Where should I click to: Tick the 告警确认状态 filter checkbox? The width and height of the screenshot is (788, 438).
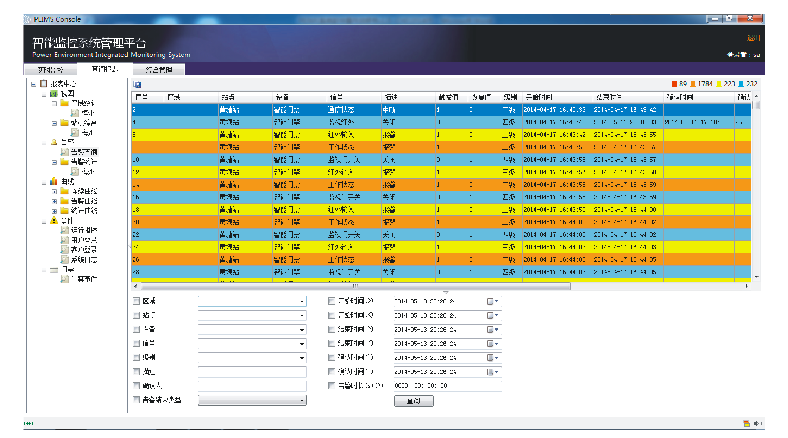136,399
